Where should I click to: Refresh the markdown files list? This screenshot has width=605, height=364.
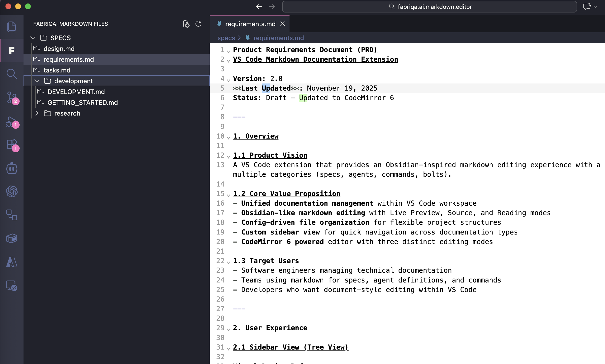coord(198,23)
